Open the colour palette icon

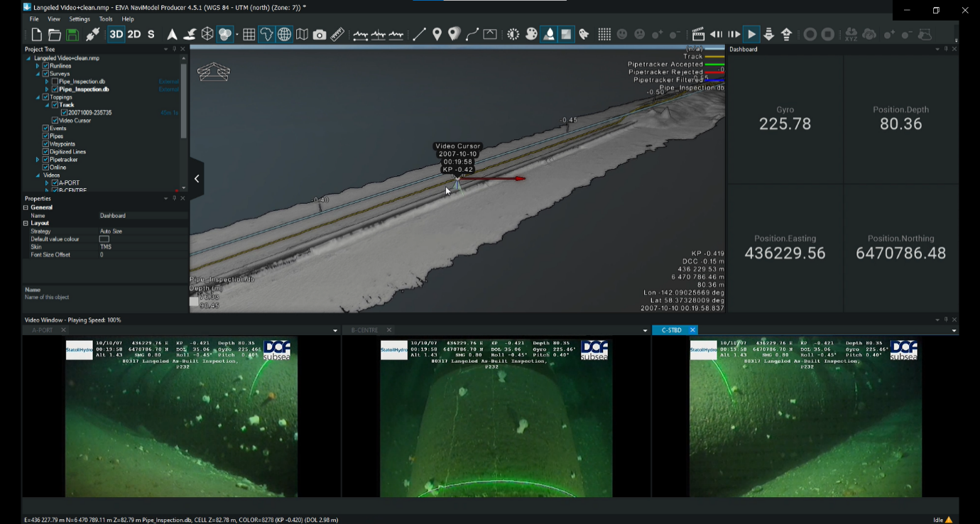[x=530, y=34]
